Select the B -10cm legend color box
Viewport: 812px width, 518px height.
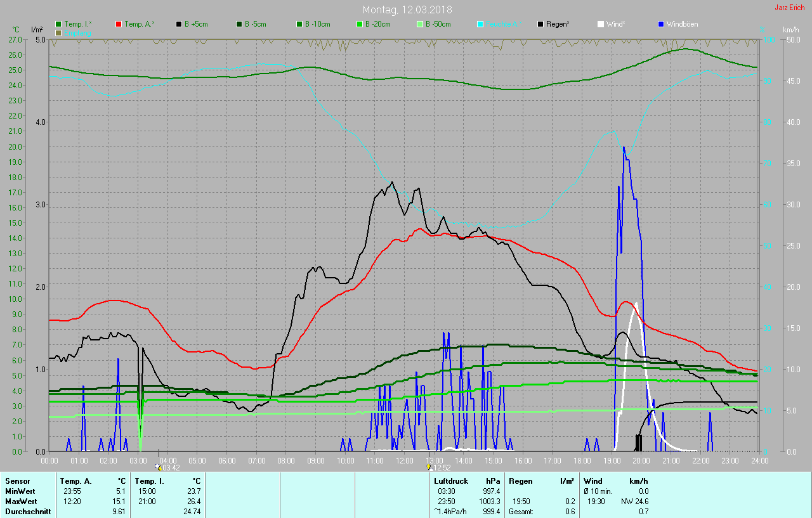click(299, 24)
